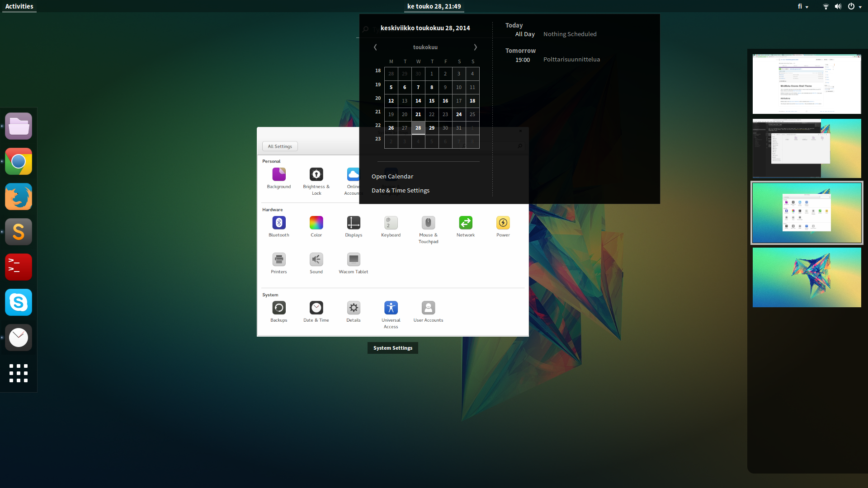Go to previous month in calendar
This screenshot has height=488, width=868.
click(375, 47)
